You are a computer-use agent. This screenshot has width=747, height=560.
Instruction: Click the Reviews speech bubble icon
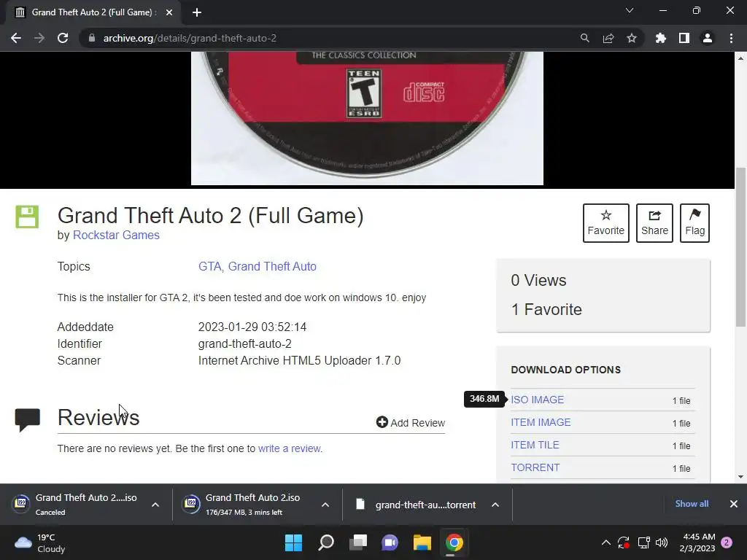[x=28, y=420]
